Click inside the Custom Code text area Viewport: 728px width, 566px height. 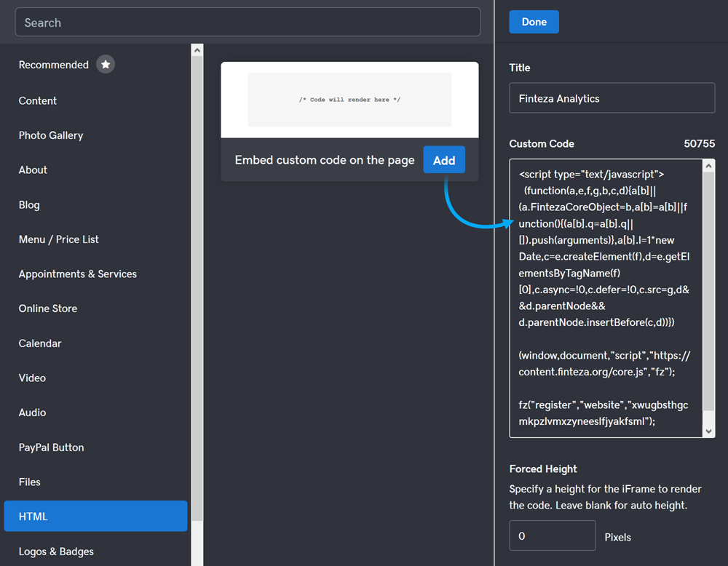tap(604, 298)
